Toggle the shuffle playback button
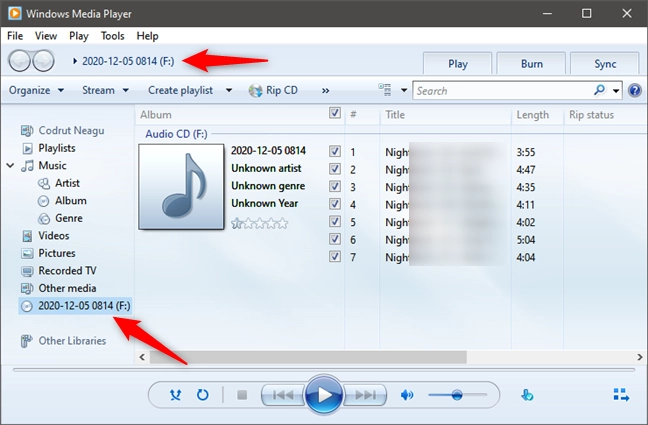648x425 pixels. [176, 395]
